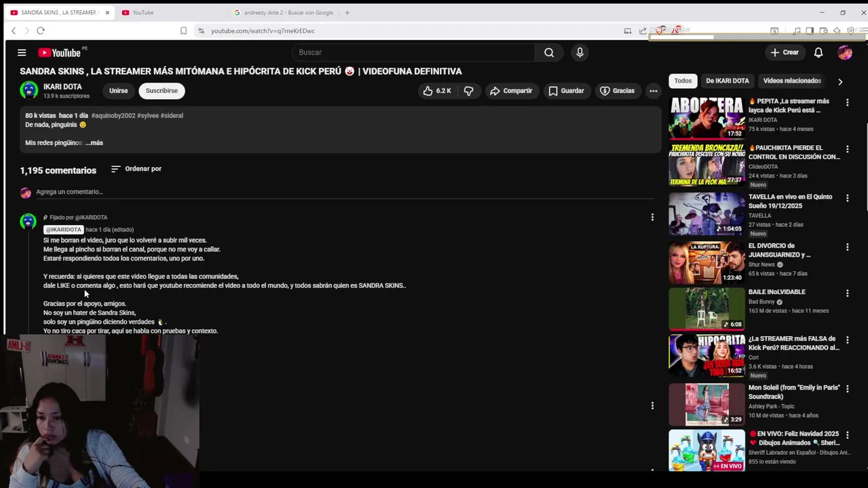This screenshot has height=488, width=868.
Task: Open the account avatar menu
Action: (x=845, y=52)
